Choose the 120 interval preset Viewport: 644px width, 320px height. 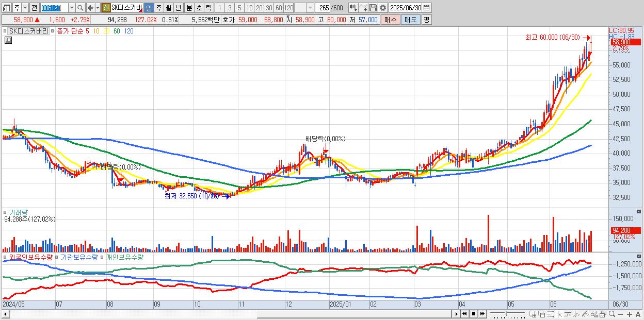(x=288, y=8)
